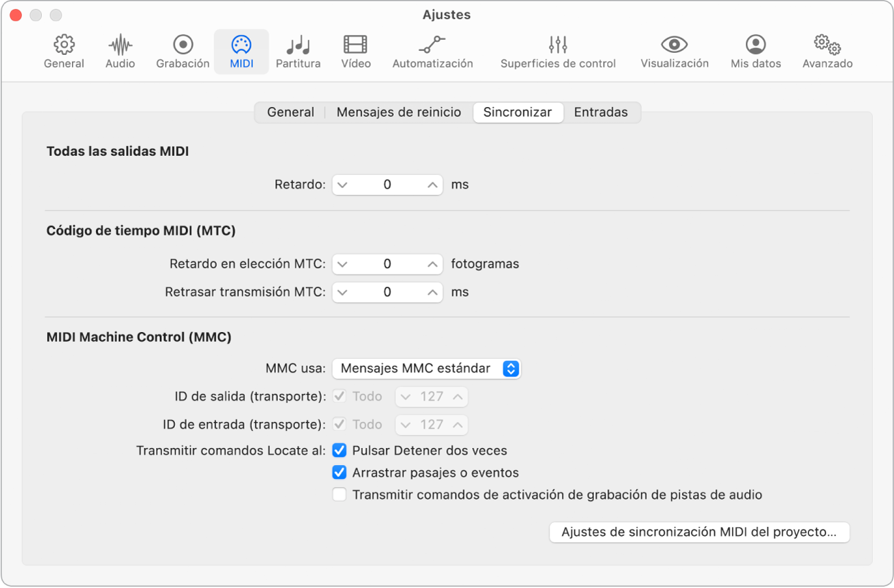The height and width of the screenshot is (588, 894).
Task: Open the MMC usa dropdown menu
Action: pyautogui.click(x=425, y=368)
